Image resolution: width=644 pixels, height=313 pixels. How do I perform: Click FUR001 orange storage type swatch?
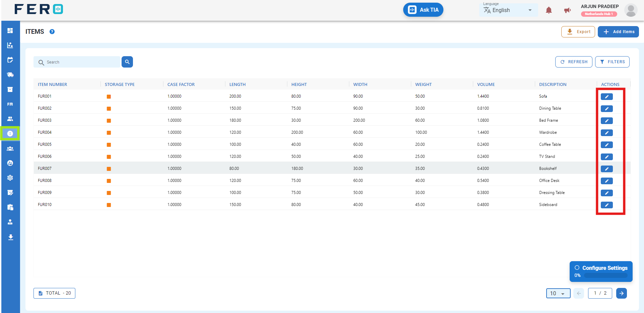click(x=109, y=97)
